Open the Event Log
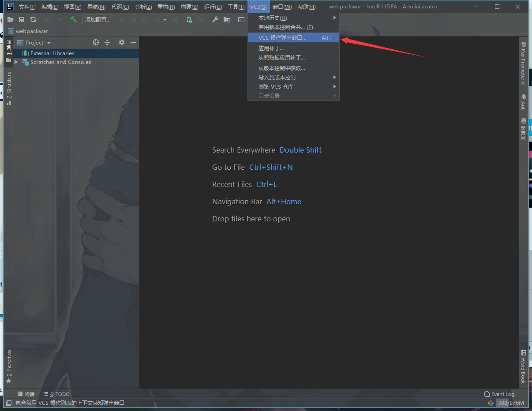The image size is (532, 411). pos(499,394)
